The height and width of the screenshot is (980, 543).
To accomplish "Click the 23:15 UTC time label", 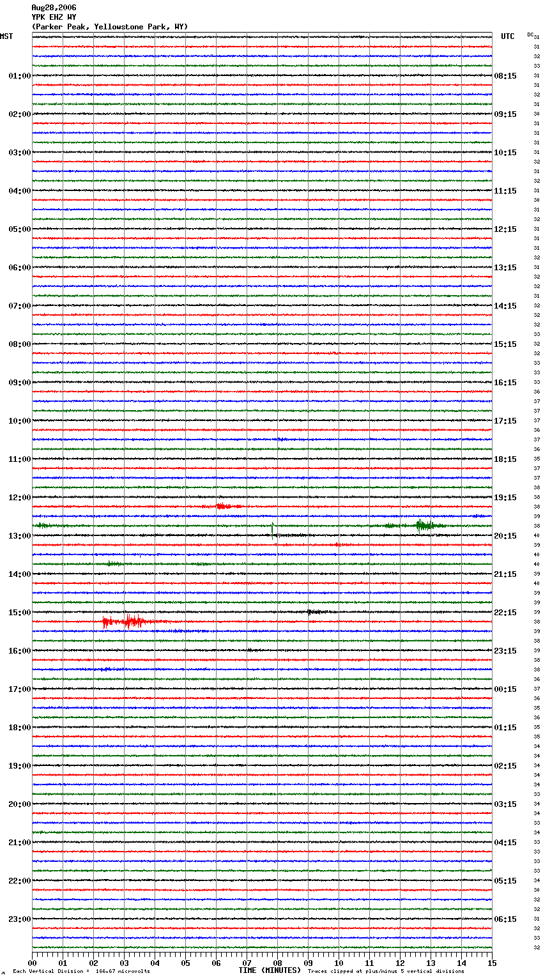I will click(505, 651).
